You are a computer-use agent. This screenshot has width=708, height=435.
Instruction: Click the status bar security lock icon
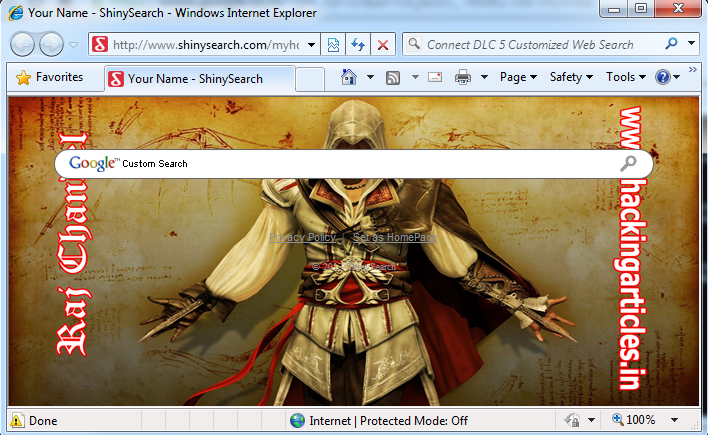[572, 421]
